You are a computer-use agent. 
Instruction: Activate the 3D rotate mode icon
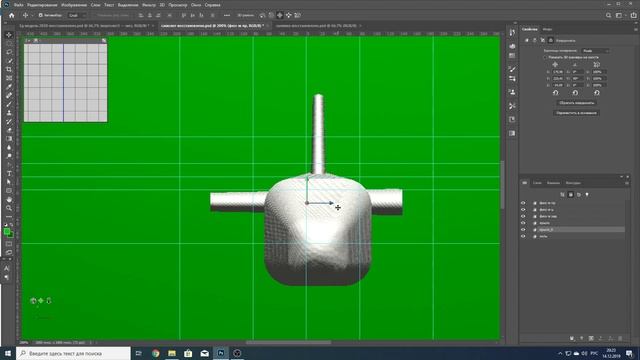pyautogui.click(x=262, y=16)
